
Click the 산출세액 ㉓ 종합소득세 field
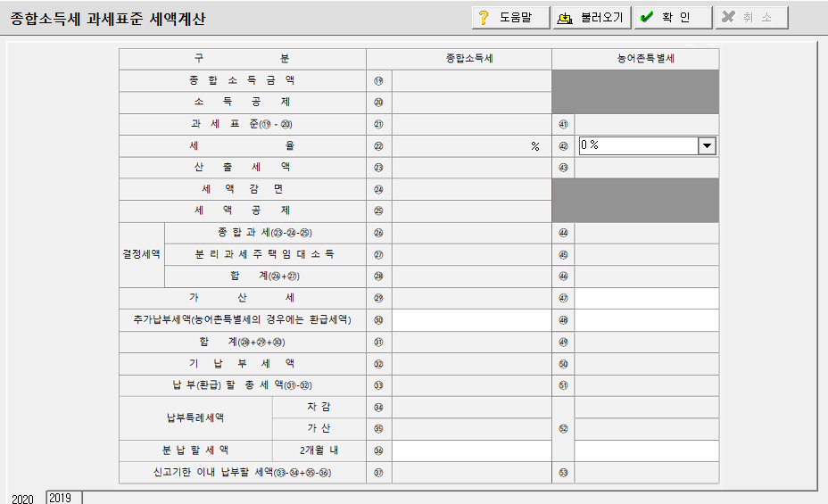(472, 168)
